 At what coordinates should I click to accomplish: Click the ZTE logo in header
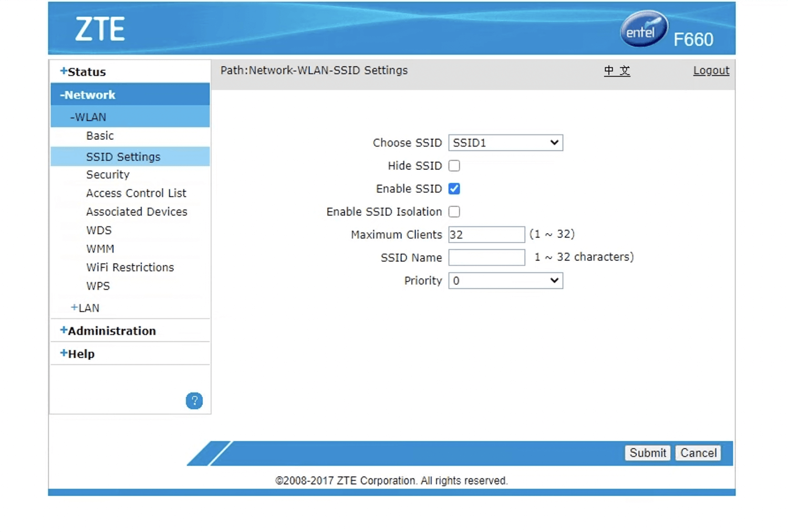pyautogui.click(x=100, y=29)
